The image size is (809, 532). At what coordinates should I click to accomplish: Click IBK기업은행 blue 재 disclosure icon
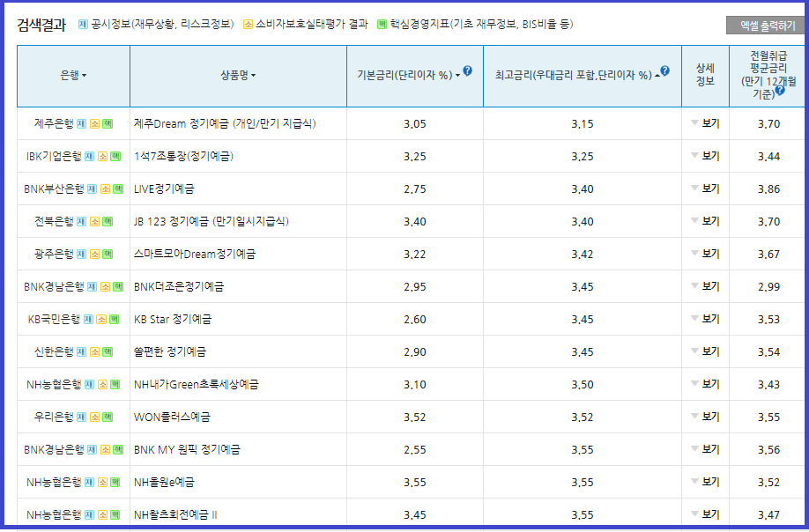89,156
